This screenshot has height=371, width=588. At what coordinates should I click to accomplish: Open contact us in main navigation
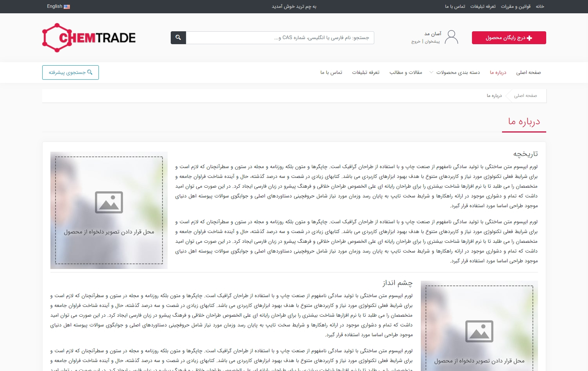pos(331,72)
